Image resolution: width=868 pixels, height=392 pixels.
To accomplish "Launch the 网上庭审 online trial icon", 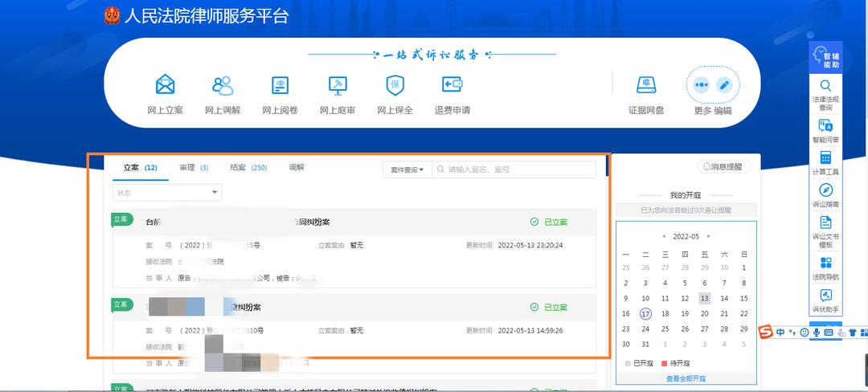I will (338, 84).
